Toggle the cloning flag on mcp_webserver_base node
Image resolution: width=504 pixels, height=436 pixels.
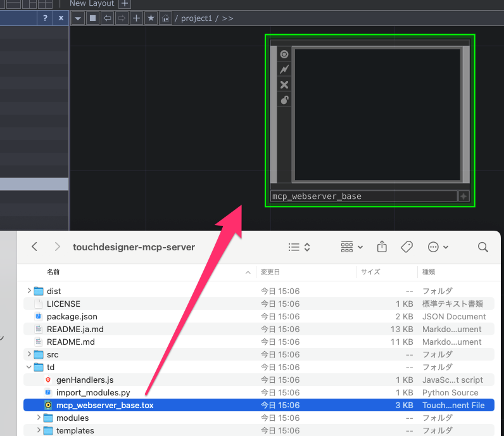point(284,70)
